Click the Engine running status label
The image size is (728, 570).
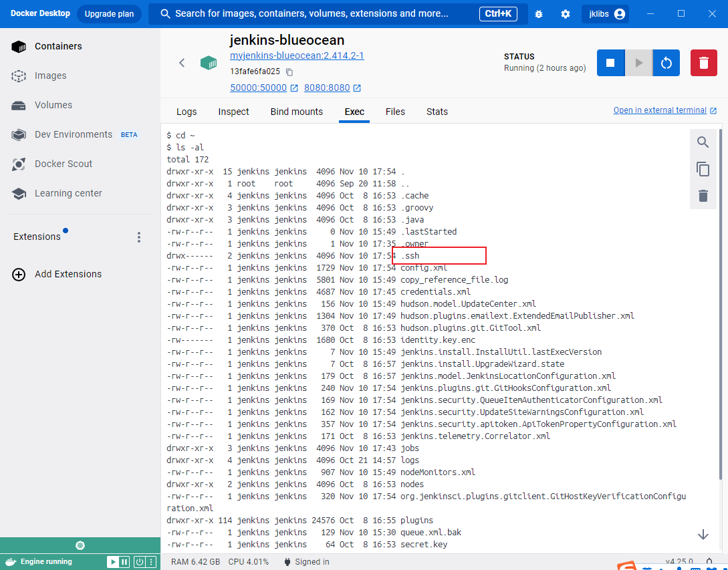click(46, 561)
